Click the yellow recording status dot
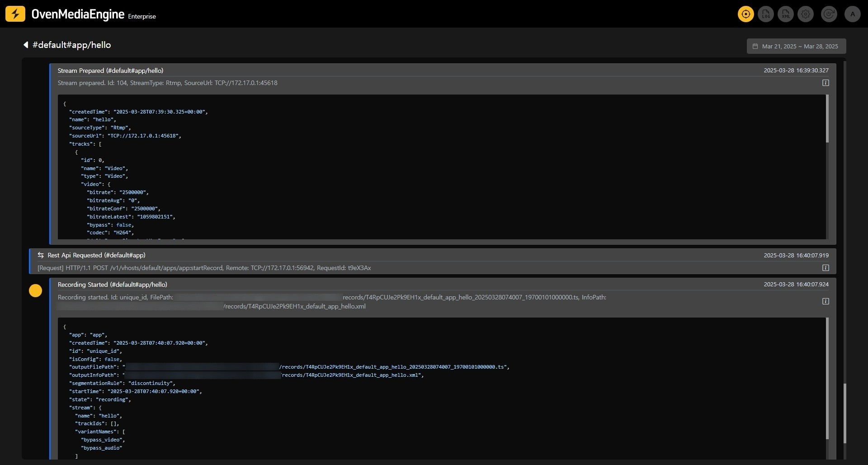Screen dimensions: 868x465 (x=35, y=290)
